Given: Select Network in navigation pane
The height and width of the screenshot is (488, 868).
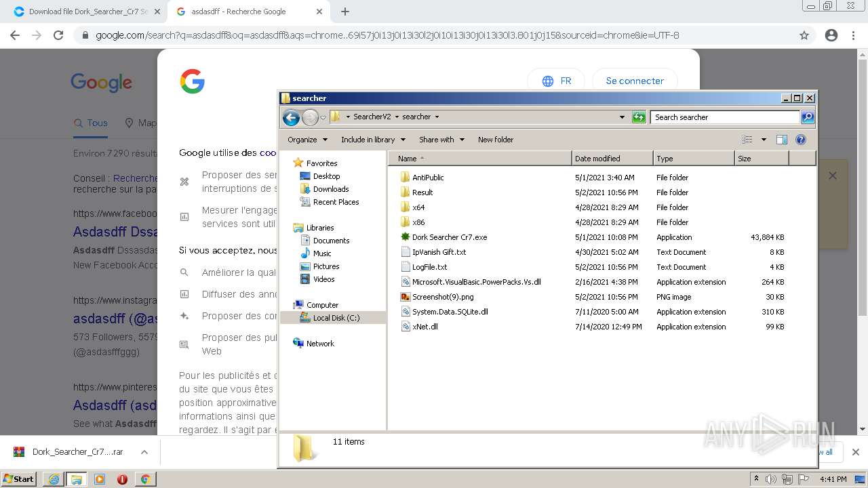Looking at the screenshot, I should 320,344.
